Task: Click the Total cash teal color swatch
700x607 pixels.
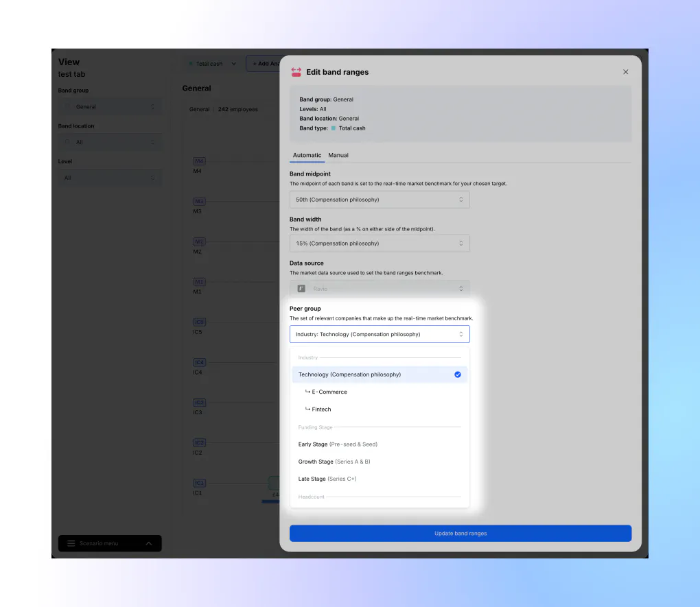Action: pos(333,128)
